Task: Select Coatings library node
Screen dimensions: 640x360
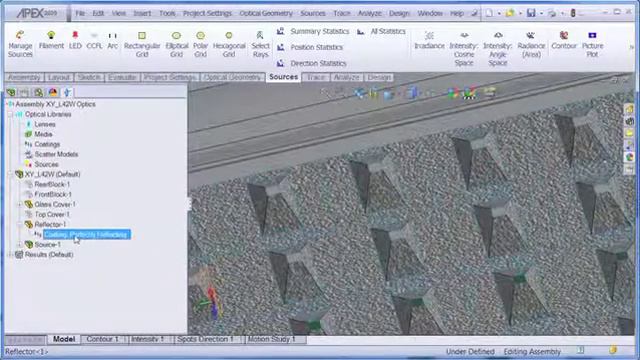Action: point(47,144)
